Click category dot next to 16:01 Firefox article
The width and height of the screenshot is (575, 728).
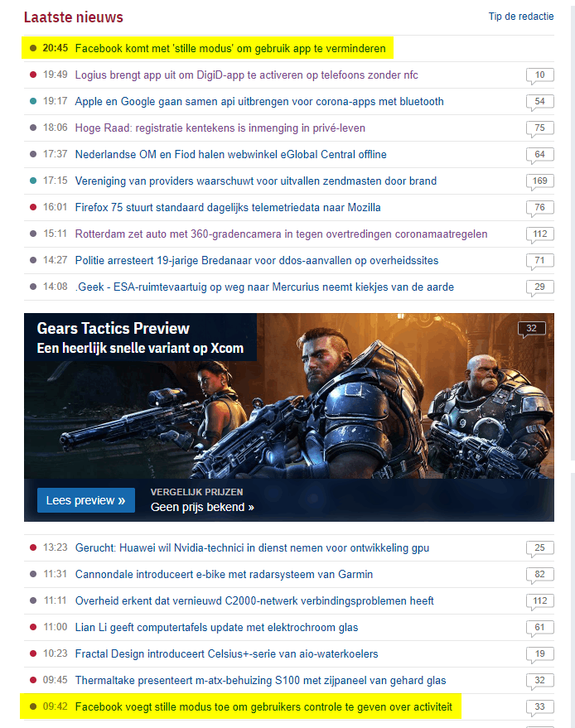(x=33, y=207)
